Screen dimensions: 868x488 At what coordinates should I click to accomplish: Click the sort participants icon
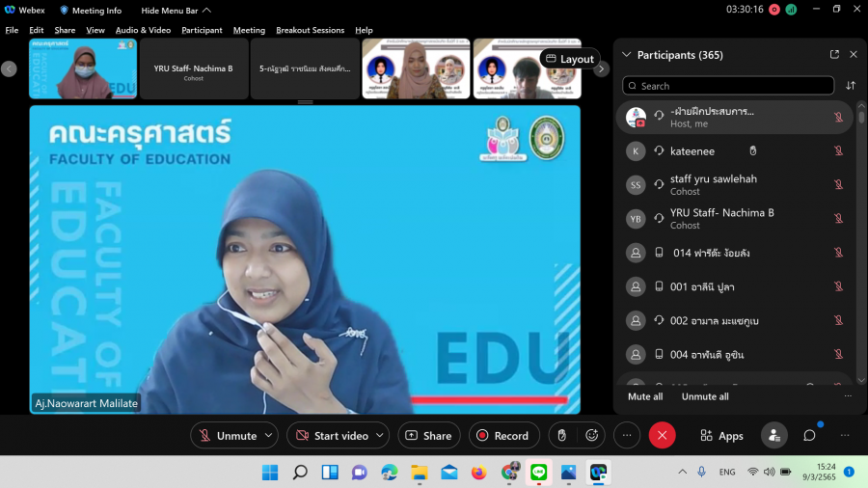point(851,86)
